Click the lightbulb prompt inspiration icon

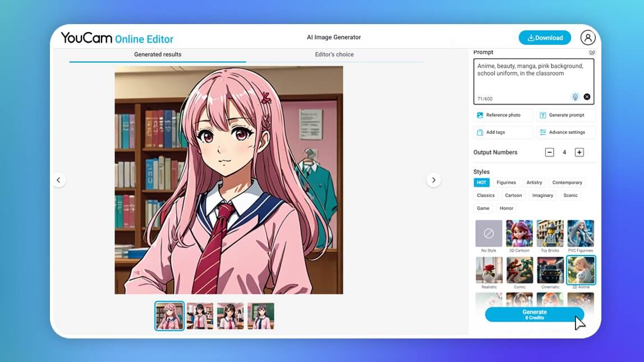click(x=575, y=97)
